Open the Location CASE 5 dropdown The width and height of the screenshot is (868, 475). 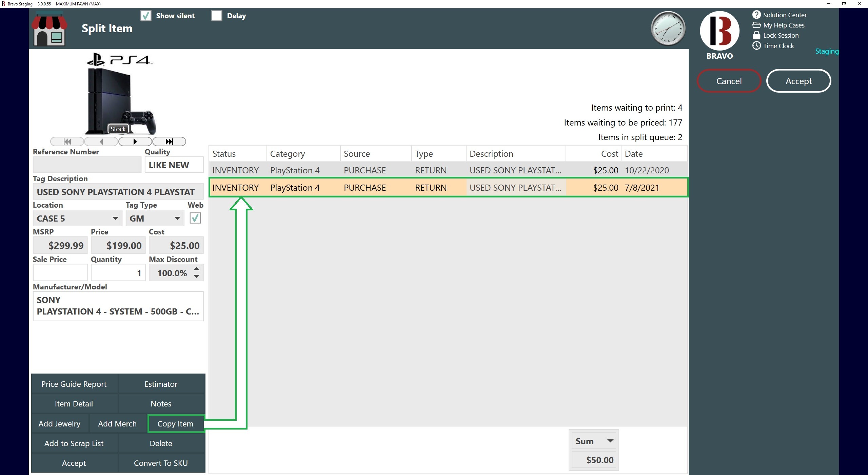[x=78, y=218]
